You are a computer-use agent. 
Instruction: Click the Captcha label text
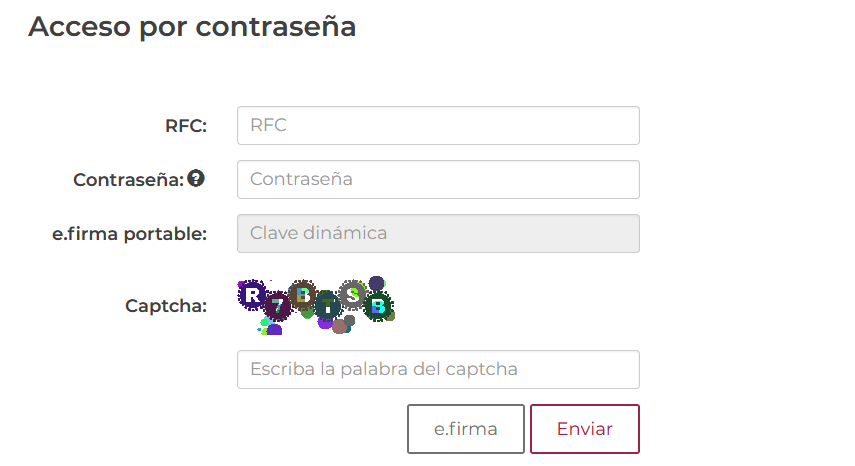pyautogui.click(x=166, y=306)
